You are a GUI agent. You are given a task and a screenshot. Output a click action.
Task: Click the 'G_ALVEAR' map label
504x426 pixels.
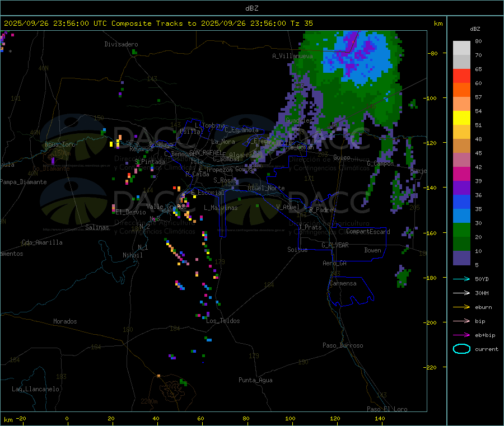click(x=335, y=245)
